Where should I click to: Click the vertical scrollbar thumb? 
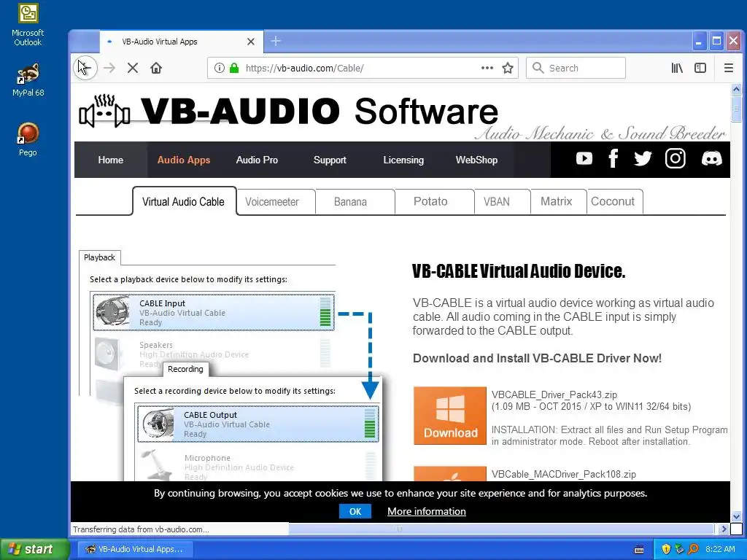tap(736, 108)
